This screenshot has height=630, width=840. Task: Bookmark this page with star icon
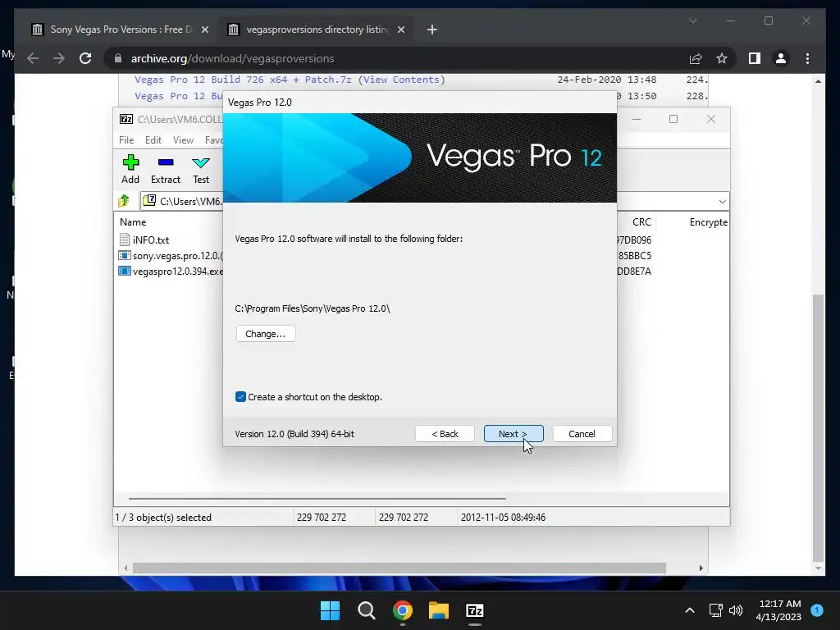(722, 58)
